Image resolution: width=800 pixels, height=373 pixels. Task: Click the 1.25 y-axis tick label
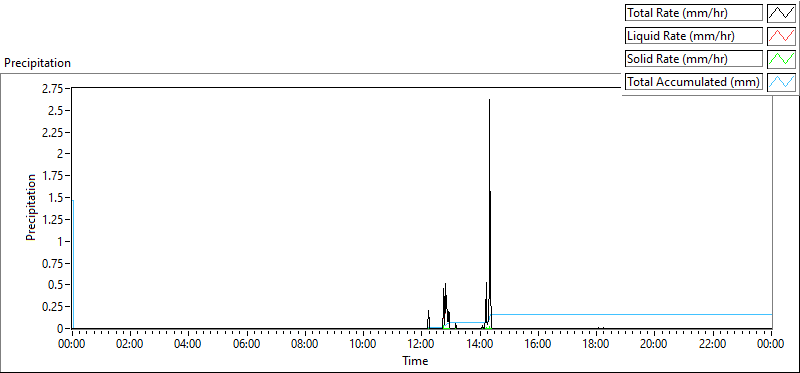(53, 220)
